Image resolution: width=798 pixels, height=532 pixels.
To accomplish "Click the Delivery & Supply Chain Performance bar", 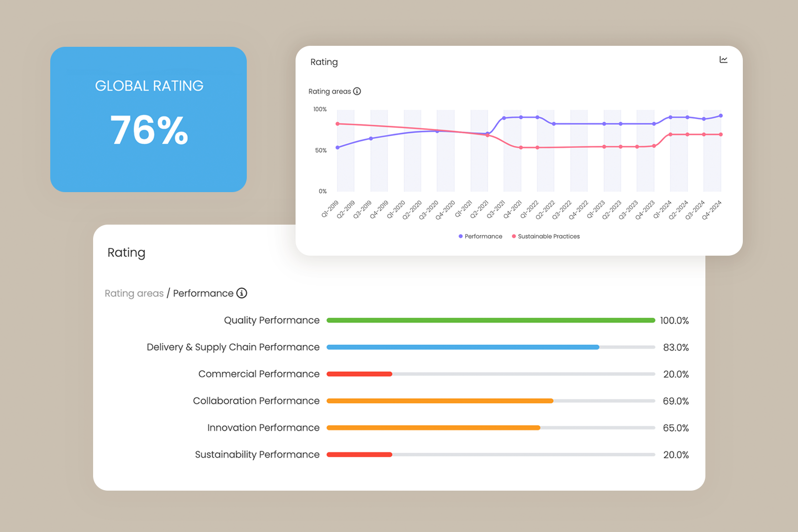I will point(463,347).
